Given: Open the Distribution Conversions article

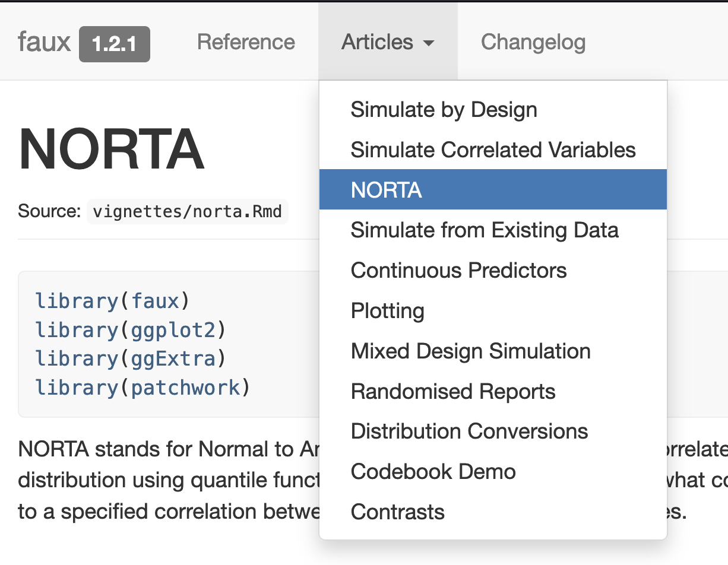Looking at the screenshot, I should [x=469, y=431].
